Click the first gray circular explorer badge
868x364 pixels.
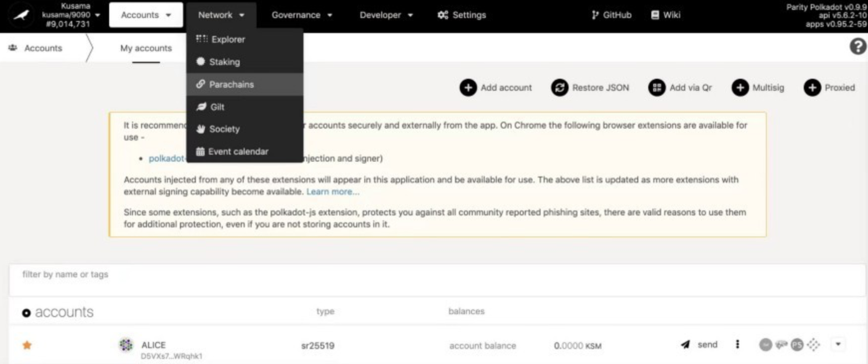tap(765, 345)
